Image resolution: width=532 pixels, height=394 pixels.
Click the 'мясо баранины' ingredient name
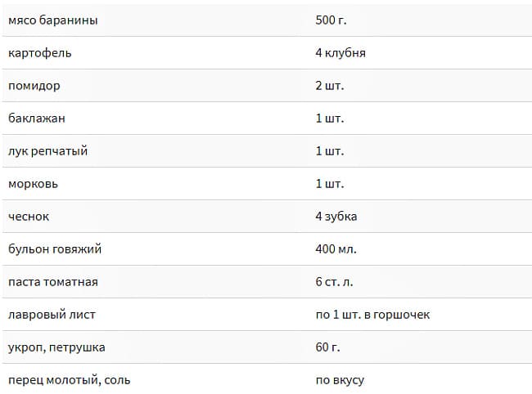(52, 20)
